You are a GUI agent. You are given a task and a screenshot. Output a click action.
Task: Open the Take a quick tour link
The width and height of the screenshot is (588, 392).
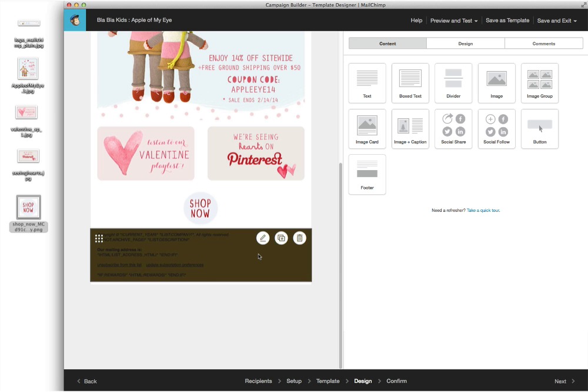(x=483, y=210)
